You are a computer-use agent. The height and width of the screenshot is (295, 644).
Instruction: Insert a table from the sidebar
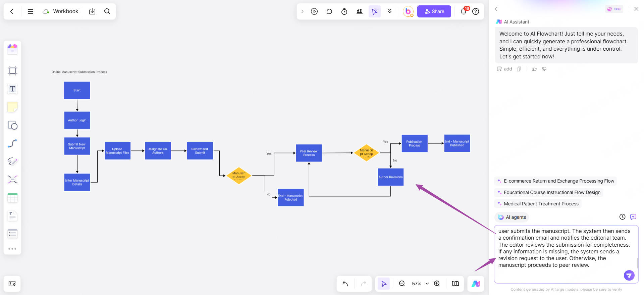(x=12, y=198)
